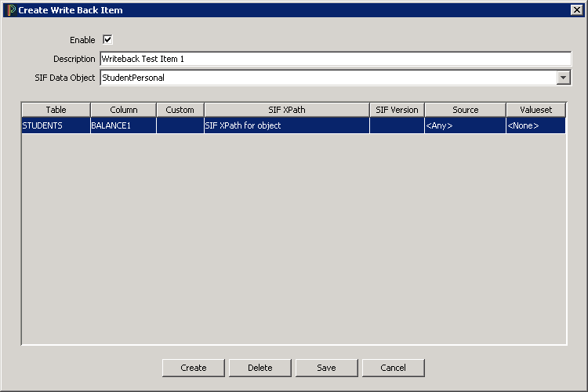Screen dimensions: 588x392
Task: Close the Create Write Back Item dialog
Action: point(576,10)
